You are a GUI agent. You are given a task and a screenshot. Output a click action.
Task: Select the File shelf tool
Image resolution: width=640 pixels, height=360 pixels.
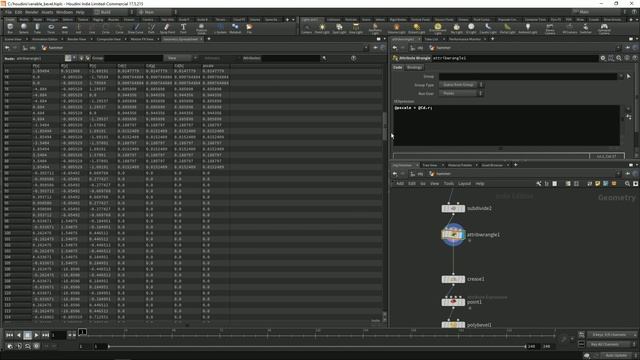point(249,28)
